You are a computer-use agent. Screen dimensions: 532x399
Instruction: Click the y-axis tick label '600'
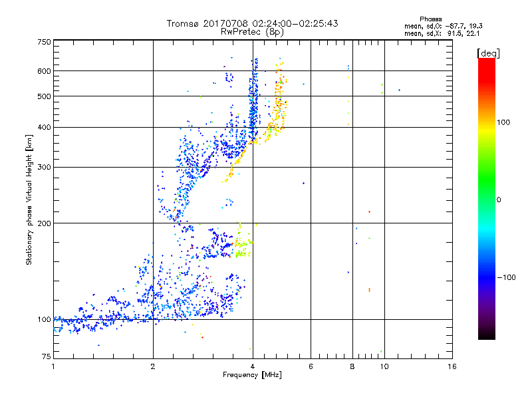coord(44,71)
